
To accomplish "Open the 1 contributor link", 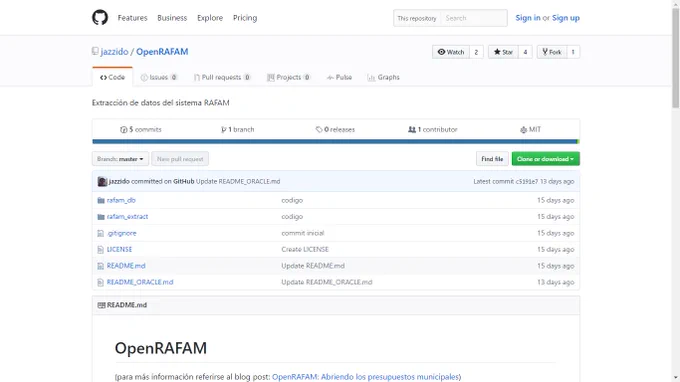I will [432, 130].
